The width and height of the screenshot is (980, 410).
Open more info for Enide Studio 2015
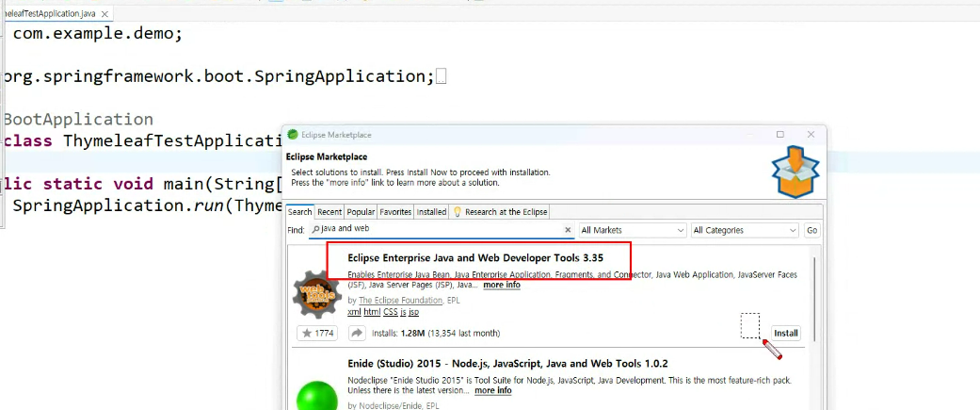coord(493,390)
